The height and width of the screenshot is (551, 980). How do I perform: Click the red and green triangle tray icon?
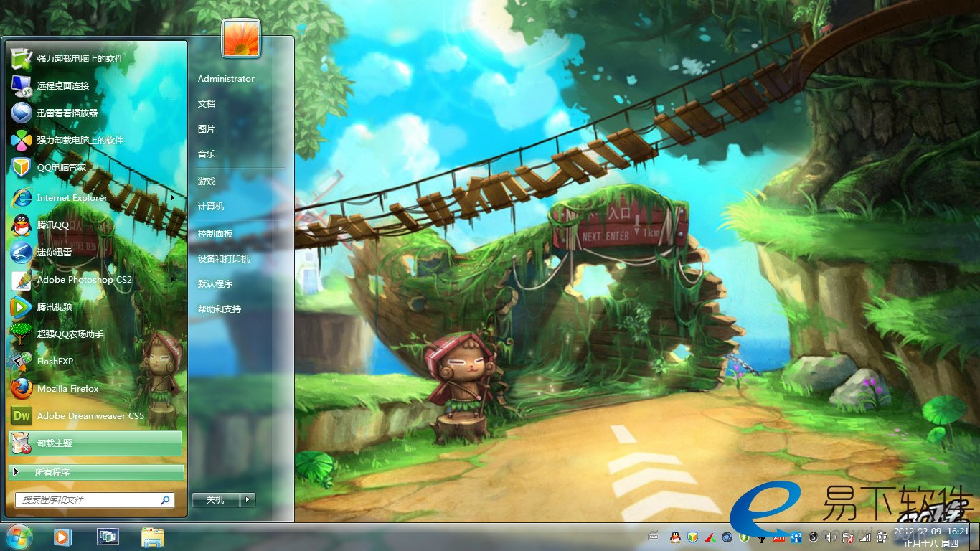click(710, 537)
